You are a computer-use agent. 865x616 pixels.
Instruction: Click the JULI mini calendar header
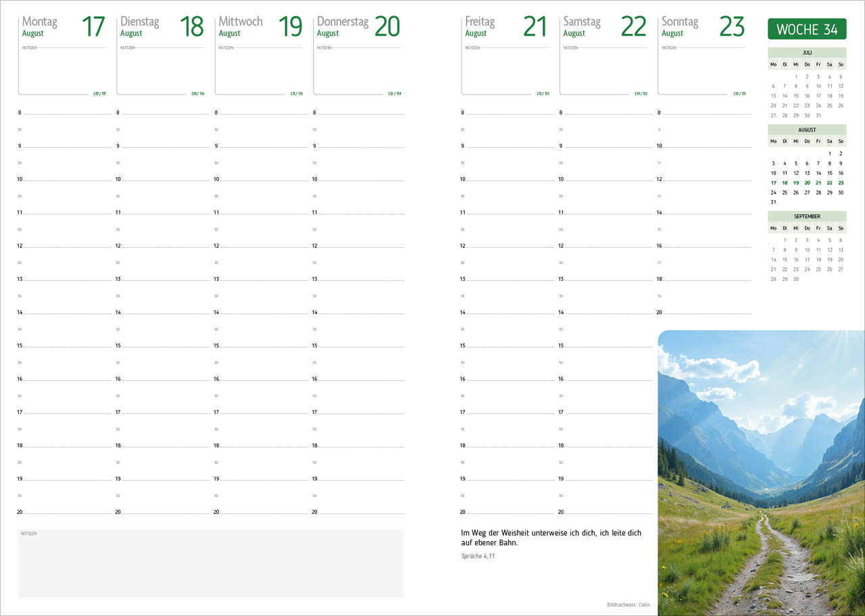tap(807, 52)
